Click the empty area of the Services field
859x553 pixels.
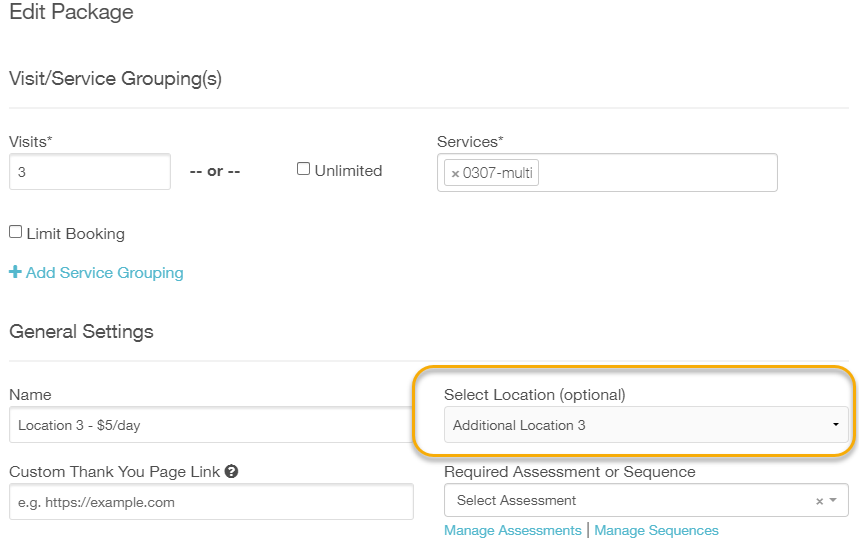(655, 173)
